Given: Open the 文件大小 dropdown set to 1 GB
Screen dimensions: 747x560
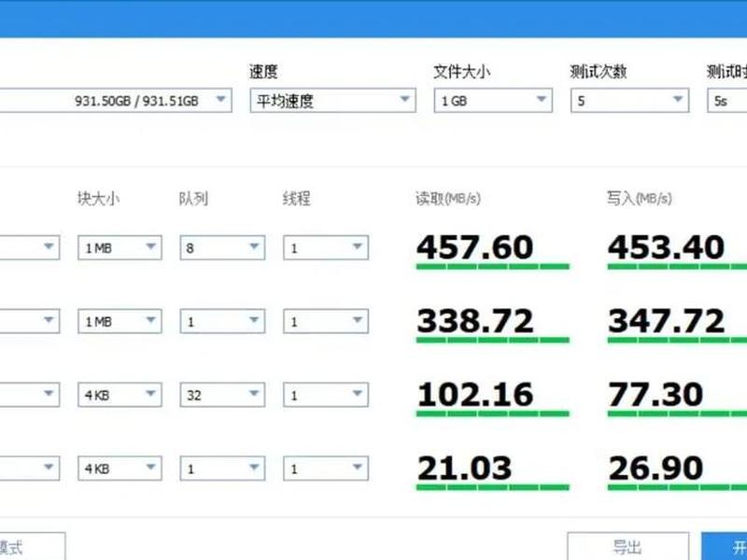Looking at the screenshot, I should coord(493,101).
